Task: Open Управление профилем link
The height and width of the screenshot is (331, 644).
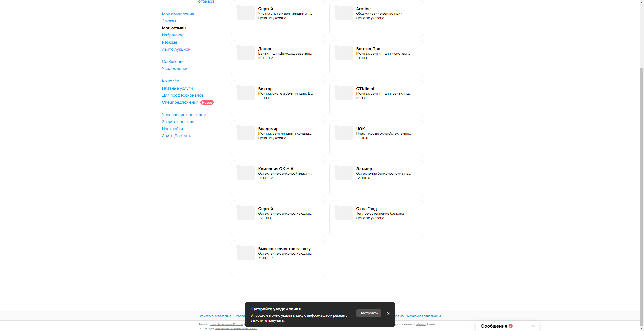Action: (184, 115)
